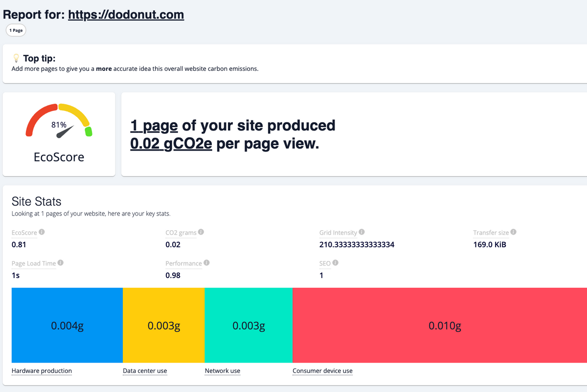Click the 169.0 KiB transfer size value
The width and height of the screenshot is (587, 392).
490,245
